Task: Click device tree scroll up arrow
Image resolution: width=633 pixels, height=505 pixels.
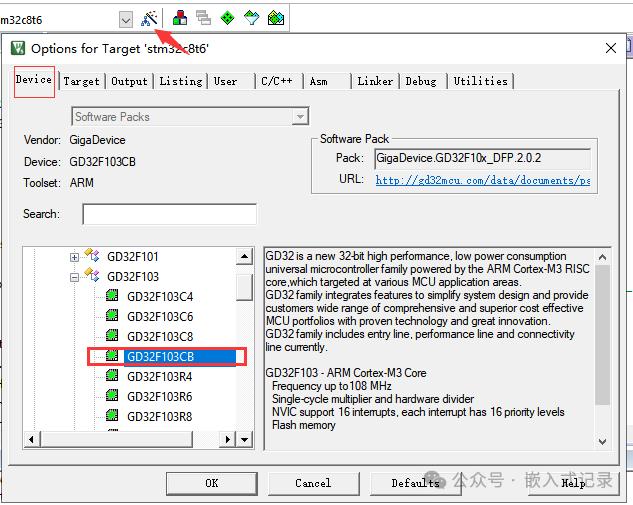Action: pos(244,257)
